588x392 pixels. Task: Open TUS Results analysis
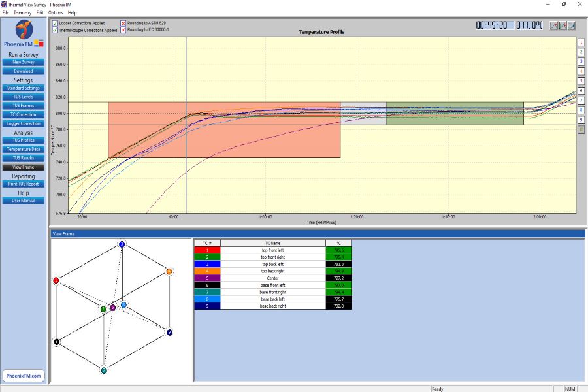(x=24, y=158)
